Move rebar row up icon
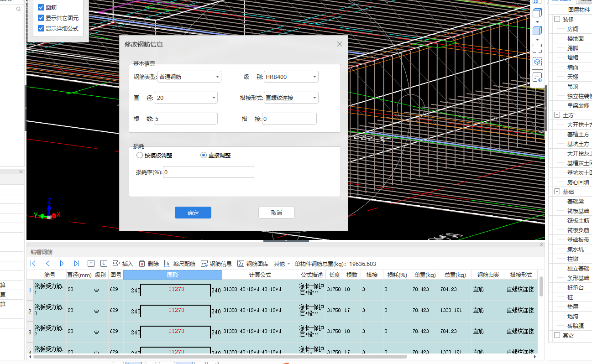592x364 pixels. (x=91, y=264)
